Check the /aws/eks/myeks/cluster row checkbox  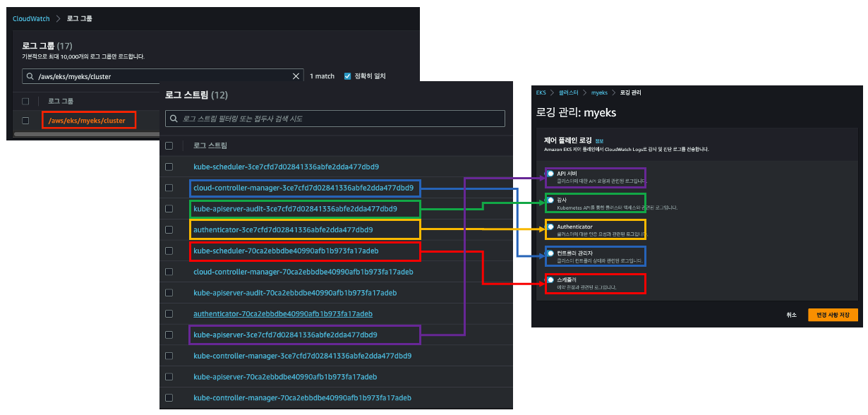point(25,121)
